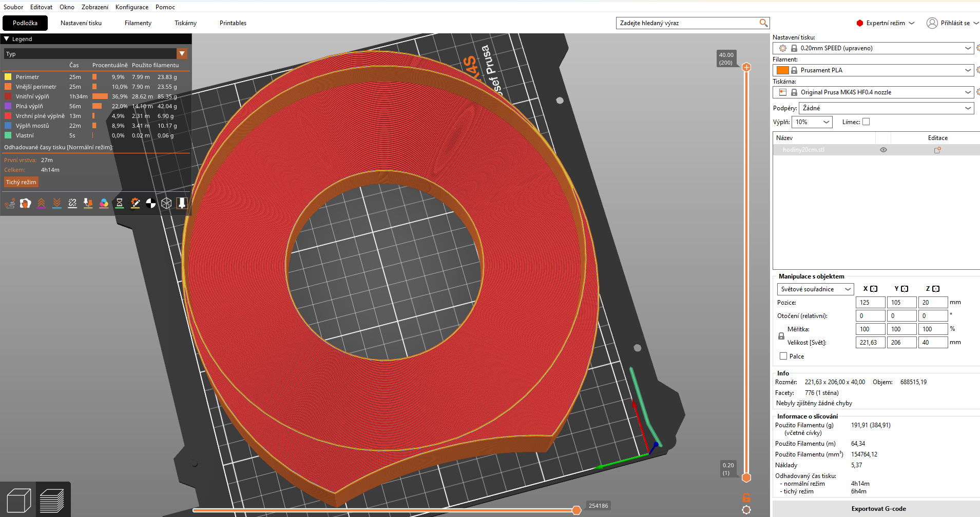The image size is (980, 517).
Task: Click edit icon for hodiny20cm.stl
Action: tap(937, 150)
